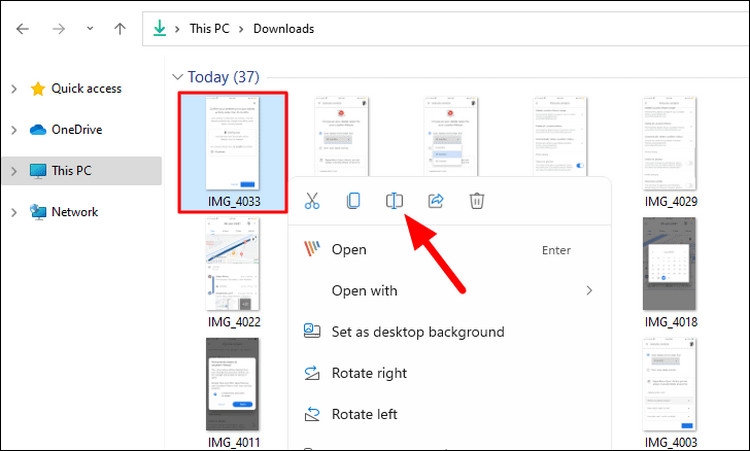Go up one folder level
Screen dimensions: 750x451
(120, 29)
